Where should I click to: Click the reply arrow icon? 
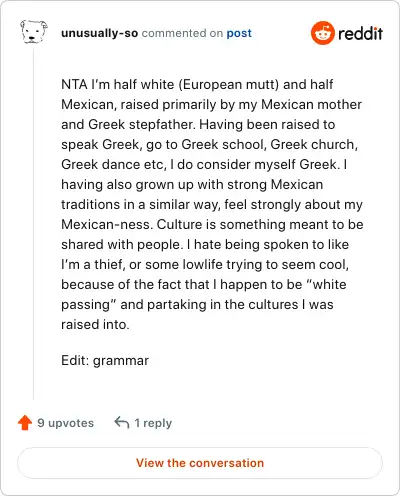coord(122,422)
